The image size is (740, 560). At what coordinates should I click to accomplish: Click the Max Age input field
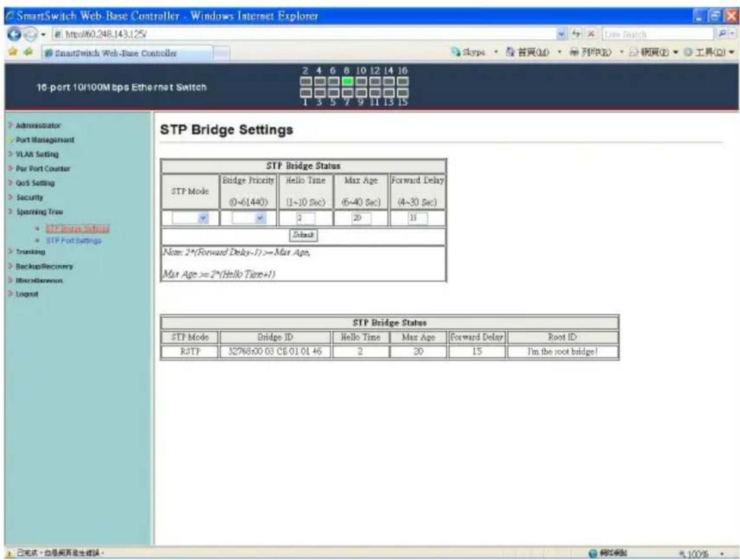361,218
